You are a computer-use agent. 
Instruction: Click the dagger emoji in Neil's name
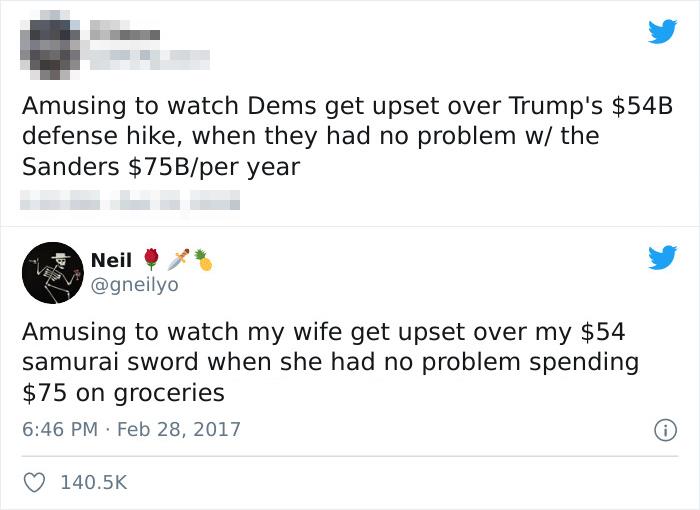(177, 260)
